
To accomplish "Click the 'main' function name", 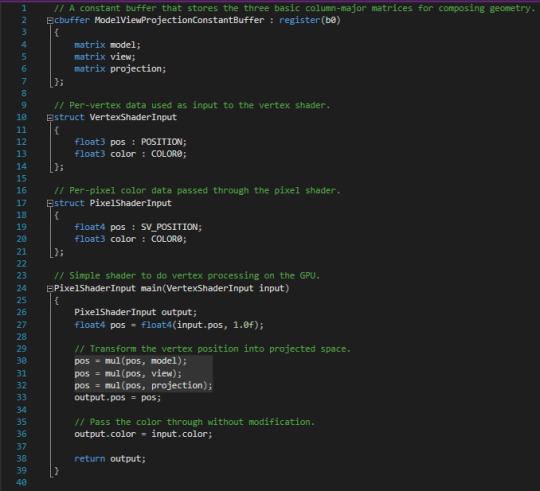I will pyautogui.click(x=151, y=288).
